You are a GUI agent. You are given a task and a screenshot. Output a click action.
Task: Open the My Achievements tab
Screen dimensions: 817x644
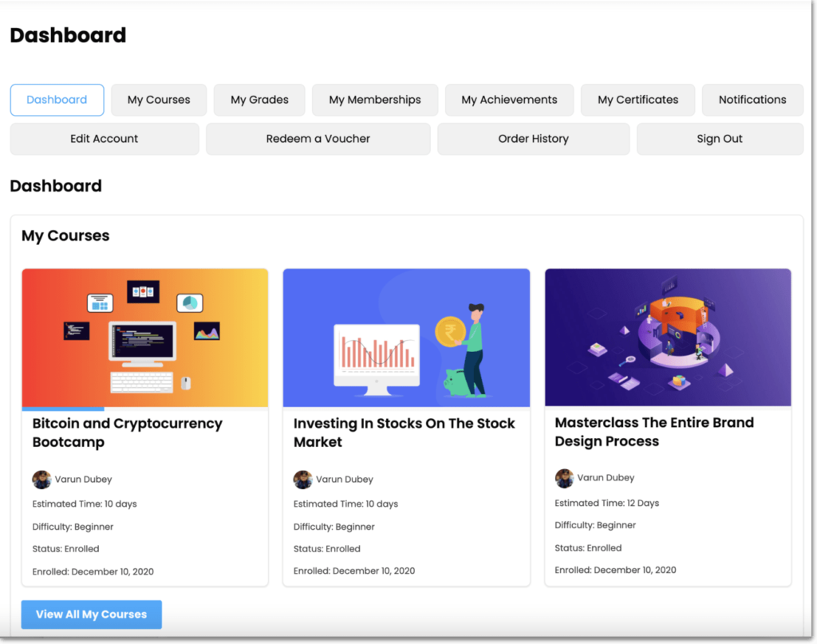click(509, 100)
